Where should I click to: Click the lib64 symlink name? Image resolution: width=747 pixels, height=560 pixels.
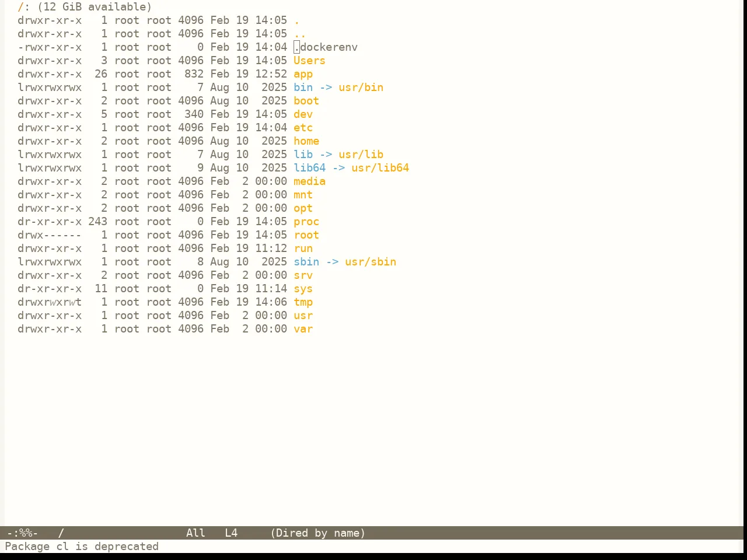pos(309,168)
